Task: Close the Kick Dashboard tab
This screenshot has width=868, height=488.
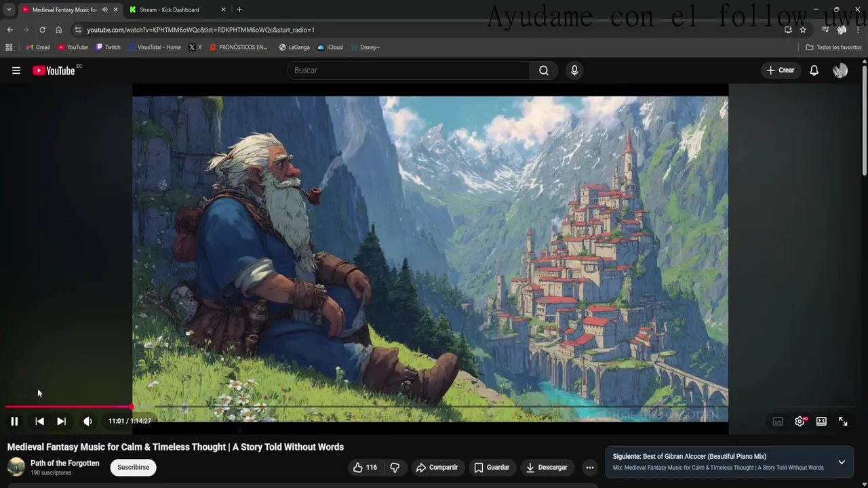Action: click(224, 9)
